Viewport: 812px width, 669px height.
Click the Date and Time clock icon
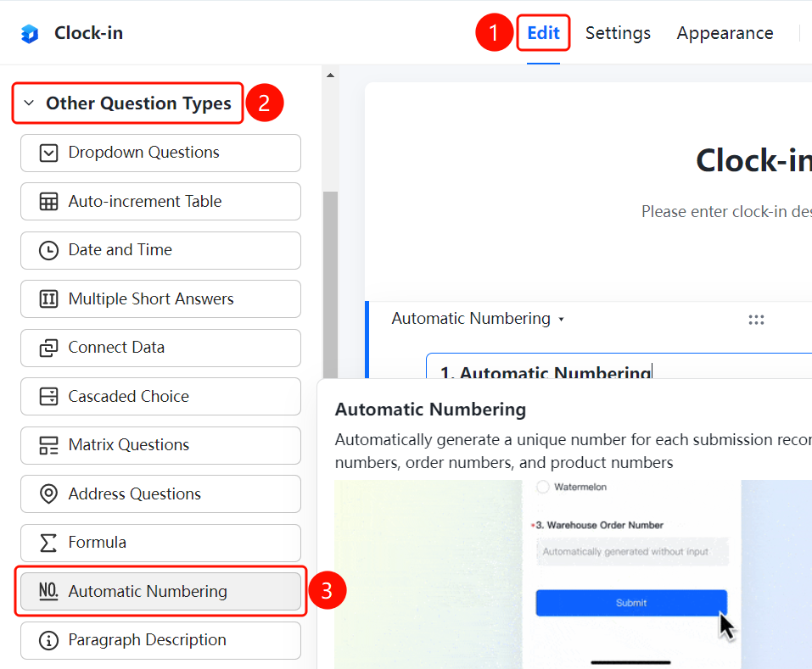48,250
